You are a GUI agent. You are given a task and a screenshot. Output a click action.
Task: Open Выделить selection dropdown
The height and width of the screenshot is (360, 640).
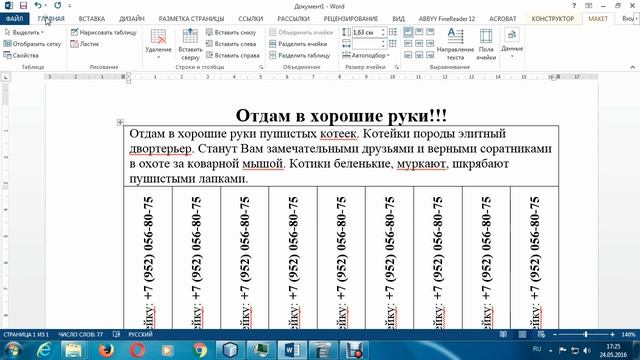pyautogui.click(x=24, y=32)
